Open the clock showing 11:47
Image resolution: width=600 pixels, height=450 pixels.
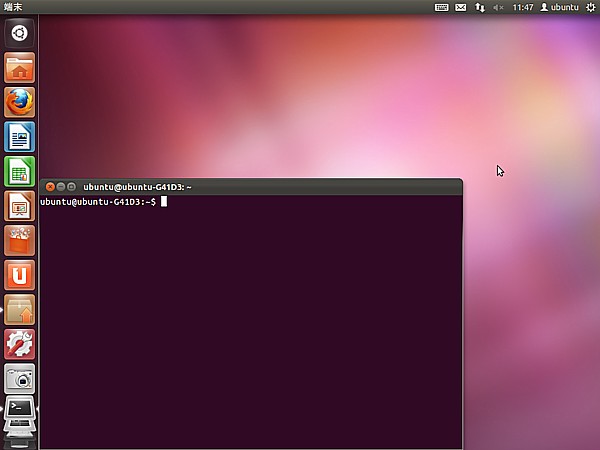click(523, 7)
